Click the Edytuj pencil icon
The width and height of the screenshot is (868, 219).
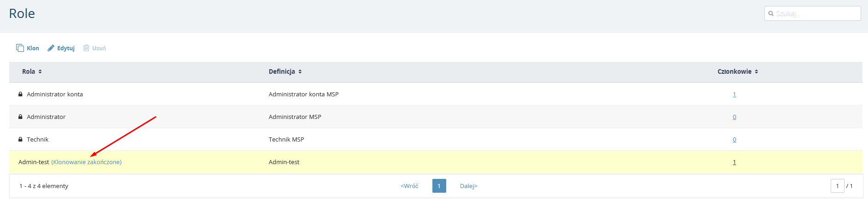click(51, 48)
